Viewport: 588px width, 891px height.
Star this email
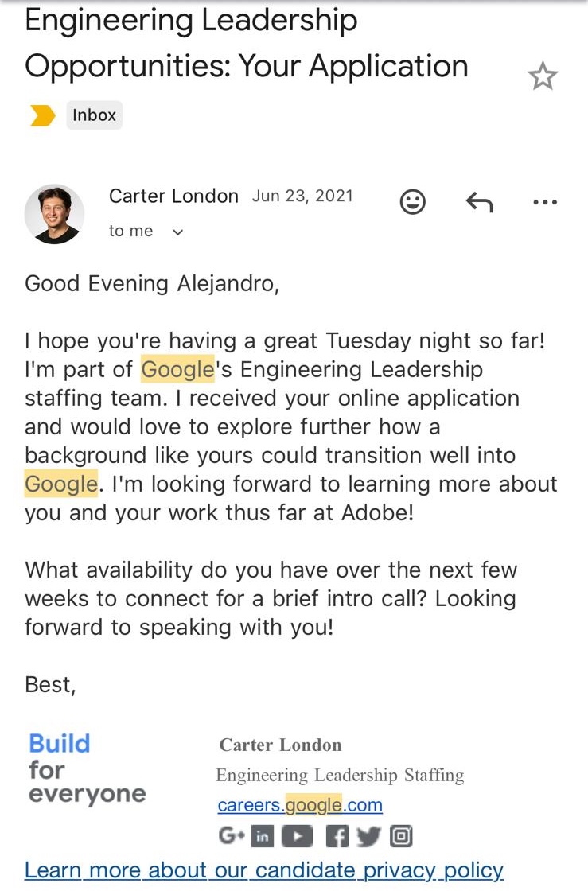point(543,76)
